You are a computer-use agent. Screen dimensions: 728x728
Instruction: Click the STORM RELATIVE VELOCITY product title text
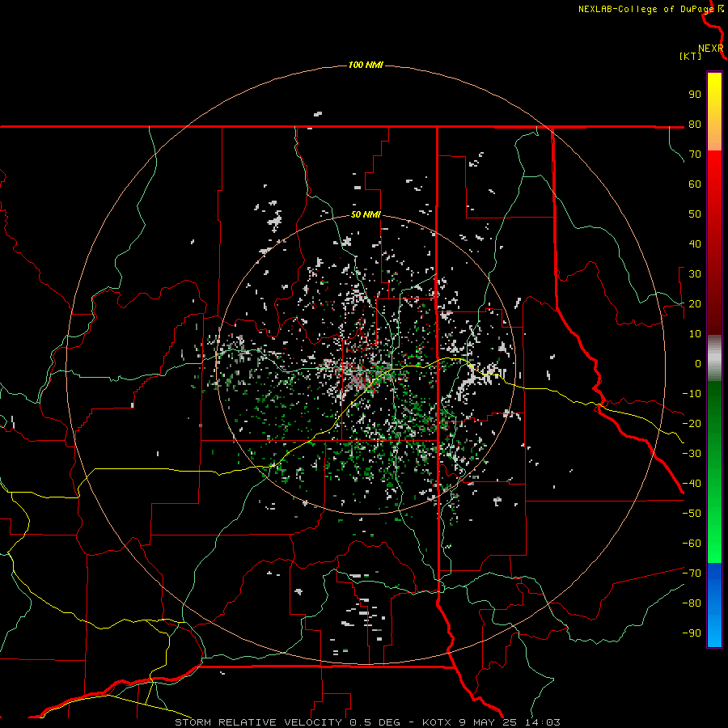tap(258, 722)
